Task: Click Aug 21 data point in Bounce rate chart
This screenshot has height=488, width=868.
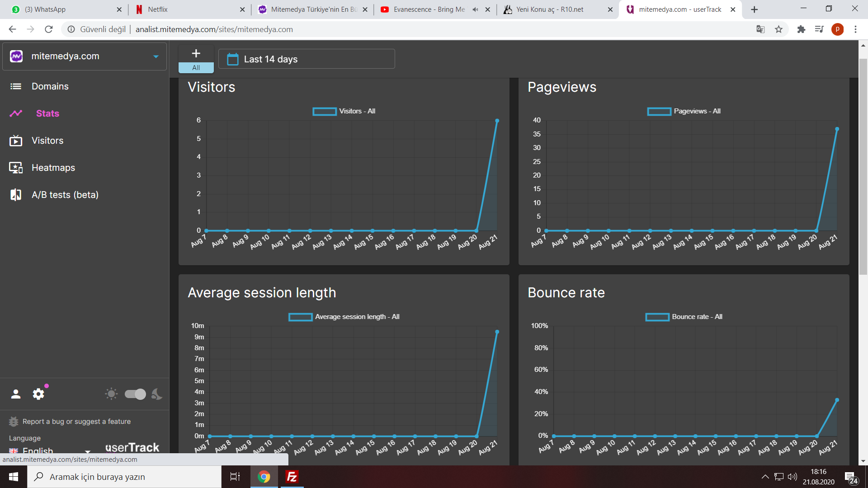Action: [837, 400]
